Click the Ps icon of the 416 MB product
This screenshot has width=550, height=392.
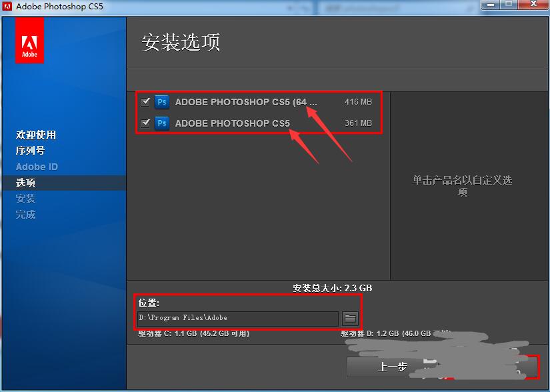point(162,102)
